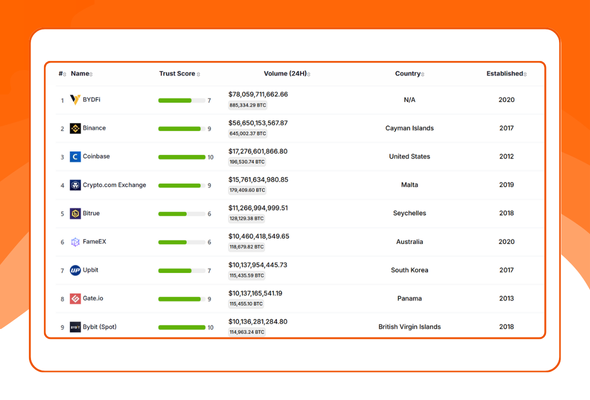Click the 645,002.37 BTC badge
Viewport: 590px width, 400px height.
pyautogui.click(x=248, y=134)
